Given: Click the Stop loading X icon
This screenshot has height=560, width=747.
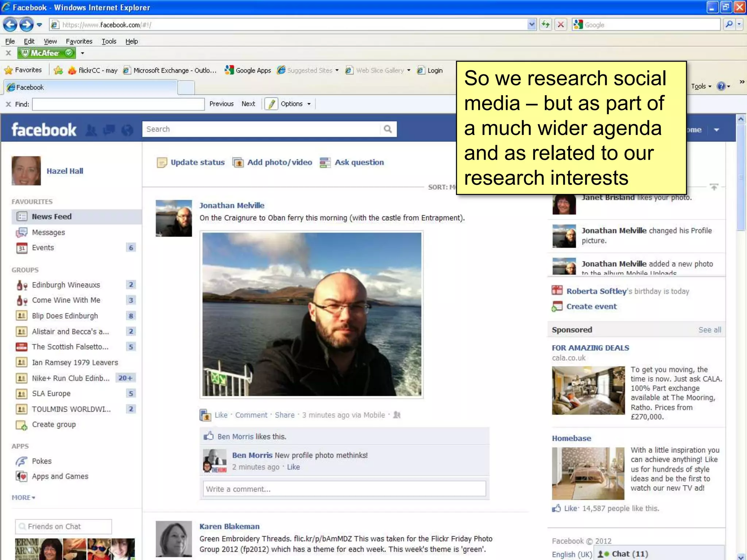Looking at the screenshot, I should [561, 25].
